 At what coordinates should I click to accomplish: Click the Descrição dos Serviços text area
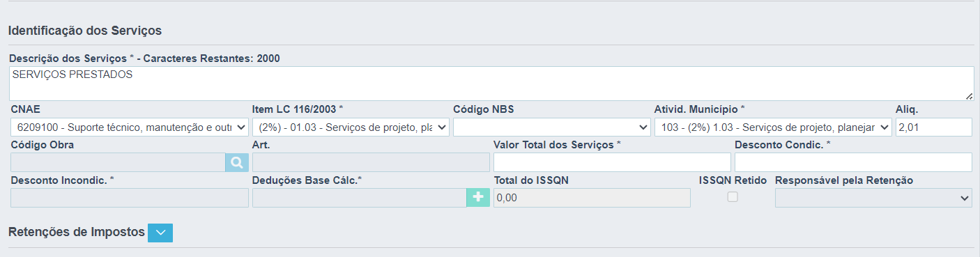tap(491, 84)
